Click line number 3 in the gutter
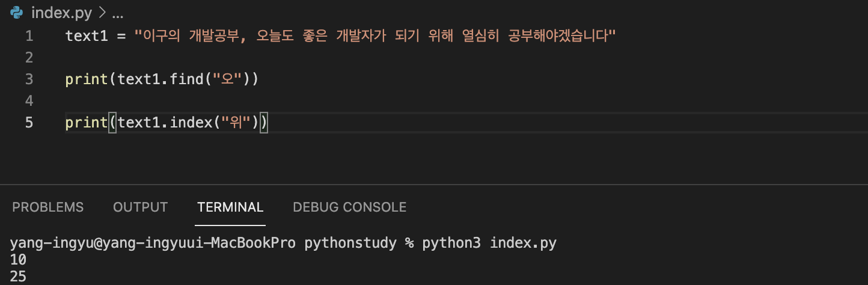The height and width of the screenshot is (285, 868). [x=29, y=79]
